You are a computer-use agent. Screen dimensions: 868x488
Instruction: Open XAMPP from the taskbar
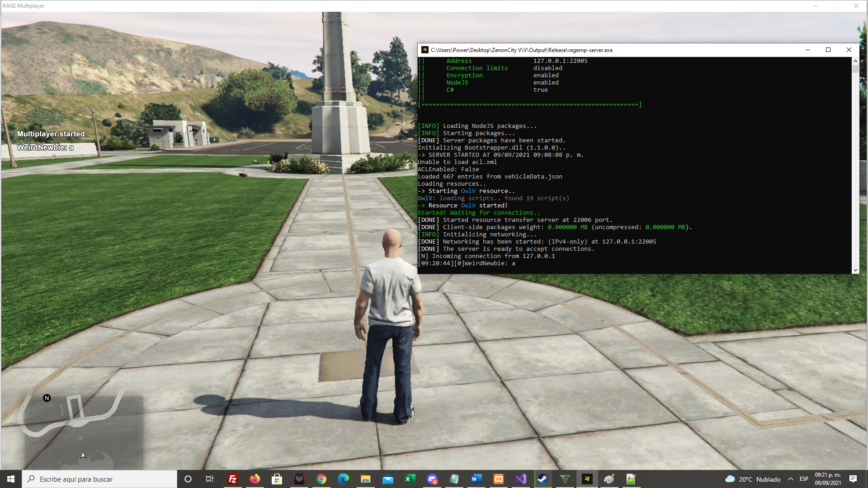pyautogui.click(x=498, y=479)
